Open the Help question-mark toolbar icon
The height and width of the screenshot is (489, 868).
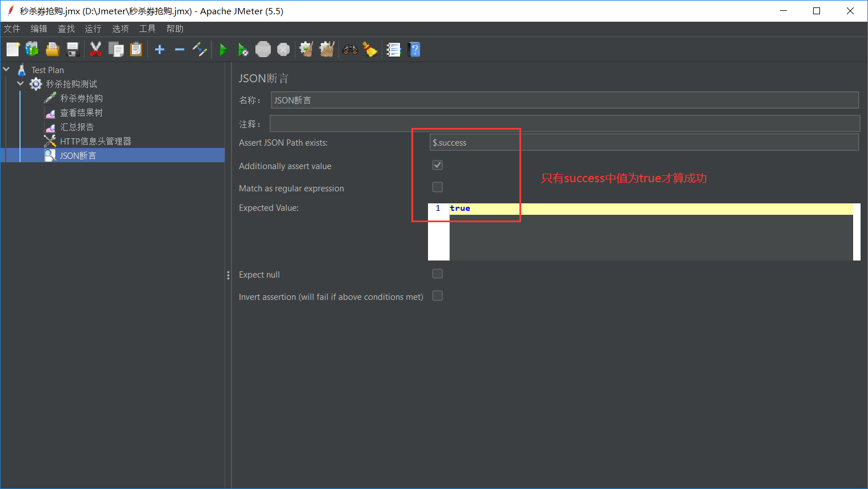[415, 50]
